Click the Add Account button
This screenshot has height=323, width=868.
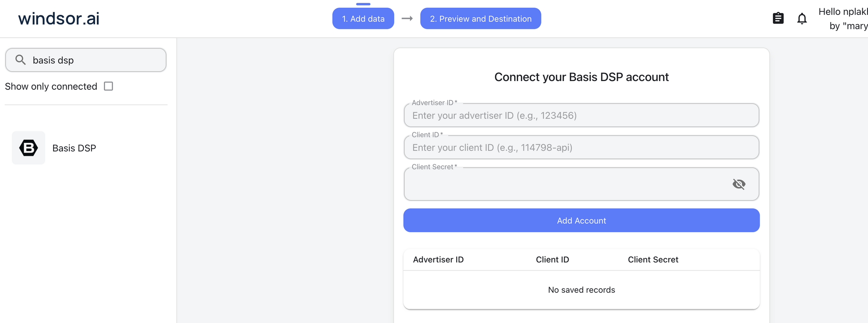point(581,220)
